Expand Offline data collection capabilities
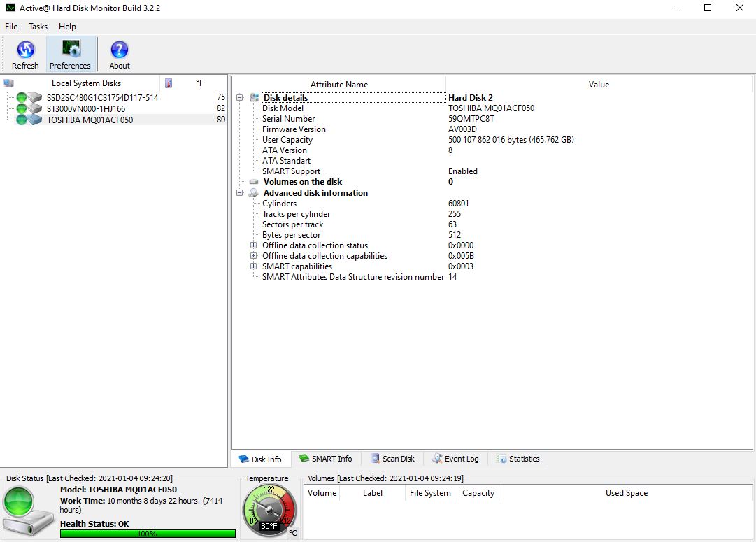Viewport: 756px width, 542px height. [x=254, y=256]
